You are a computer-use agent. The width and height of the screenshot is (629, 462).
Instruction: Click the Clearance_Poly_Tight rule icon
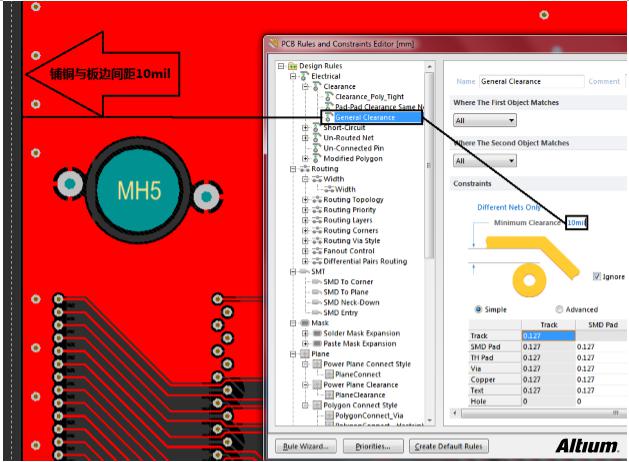(328, 96)
